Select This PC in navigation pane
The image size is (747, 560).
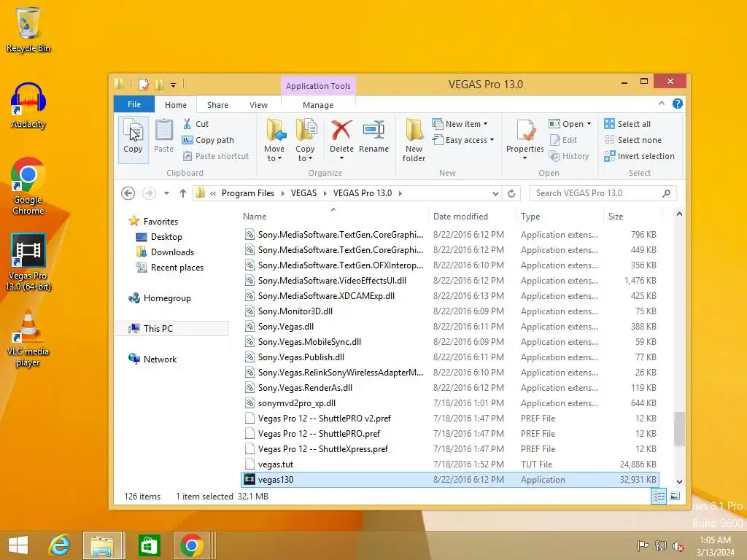click(171, 329)
